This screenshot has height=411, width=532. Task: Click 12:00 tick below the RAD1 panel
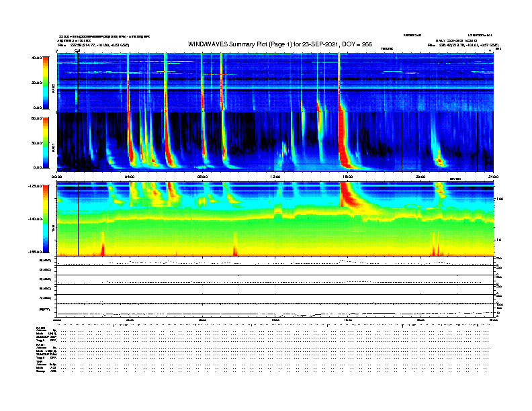(x=275, y=177)
